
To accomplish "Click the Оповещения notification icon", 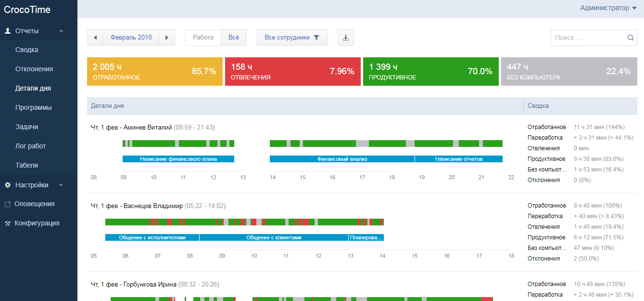I will tap(8, 204).
